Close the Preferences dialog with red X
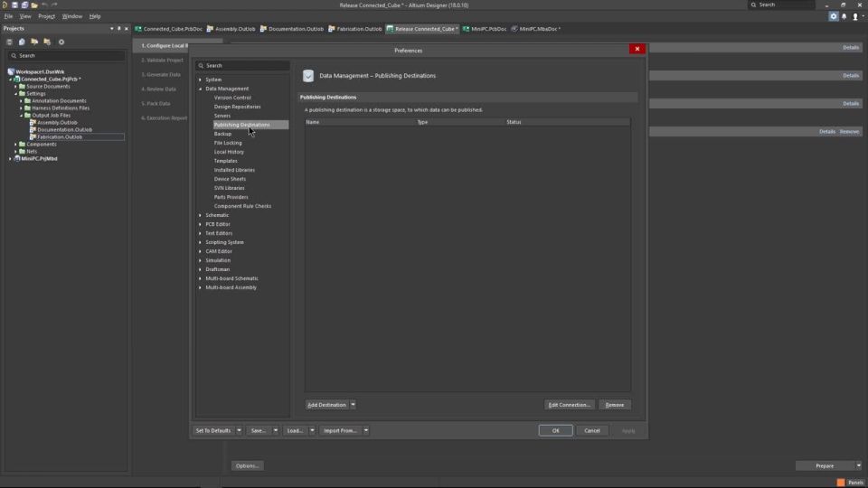 [637, 49]
